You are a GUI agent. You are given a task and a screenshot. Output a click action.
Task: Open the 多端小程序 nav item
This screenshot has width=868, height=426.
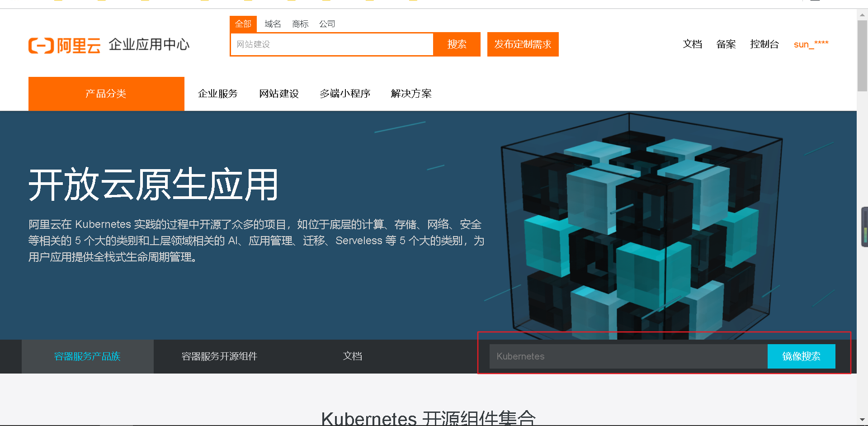[x=345, y=94]
